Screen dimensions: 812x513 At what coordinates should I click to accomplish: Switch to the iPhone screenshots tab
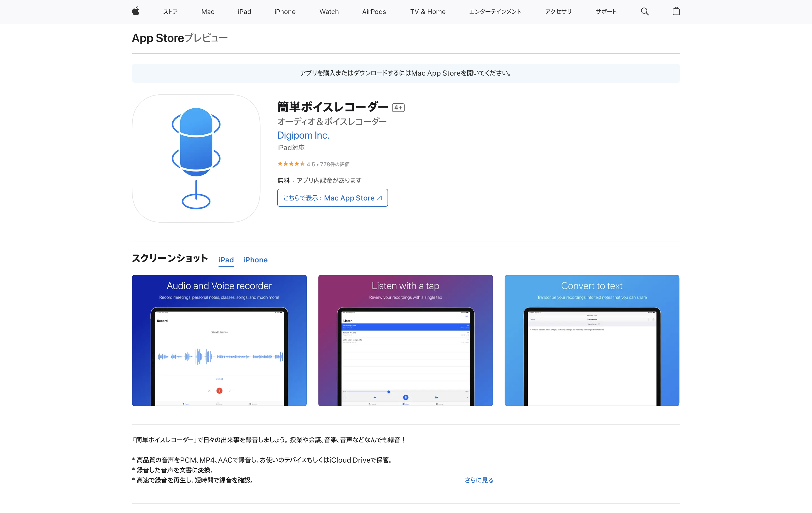[x=255, y=260]
